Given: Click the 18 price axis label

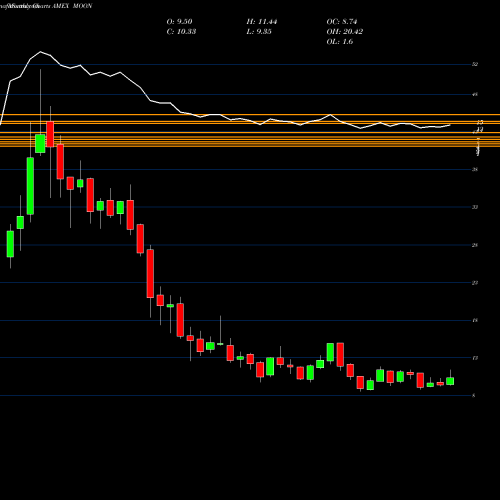Looking at the screenshot, I should coord(475,320).
